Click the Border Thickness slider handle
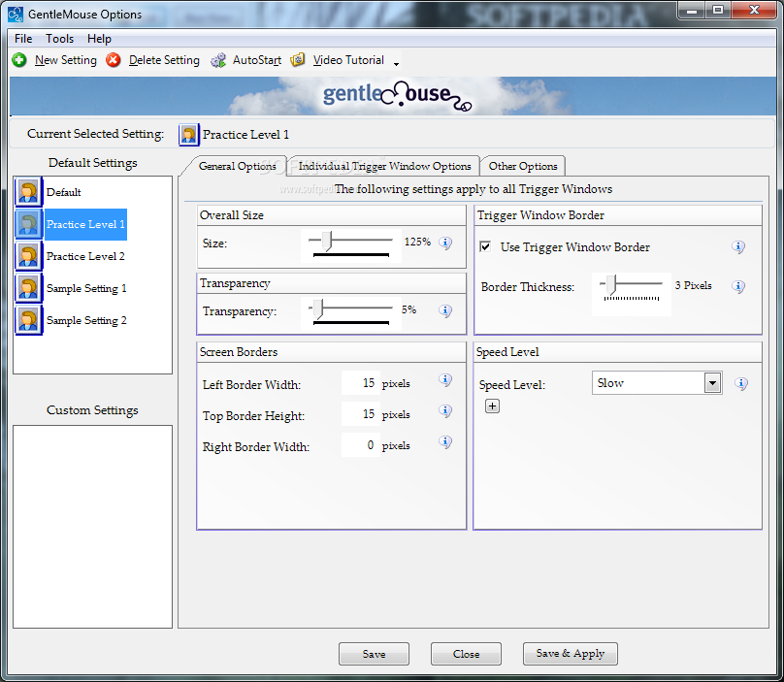This screenshot has height=682, width=784. click(x=611, y=284)
